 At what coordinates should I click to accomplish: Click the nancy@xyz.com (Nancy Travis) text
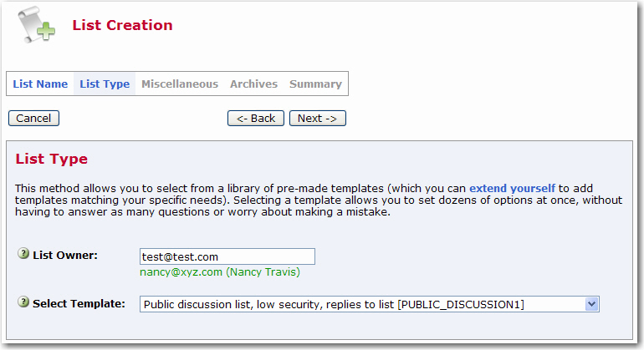point(220,272)
